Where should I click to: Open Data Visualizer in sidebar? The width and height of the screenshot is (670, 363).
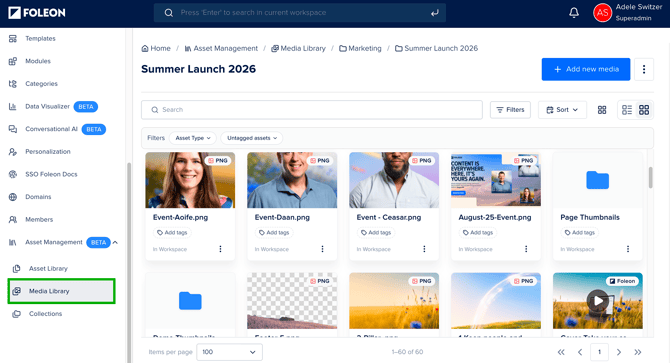(47, 106)
